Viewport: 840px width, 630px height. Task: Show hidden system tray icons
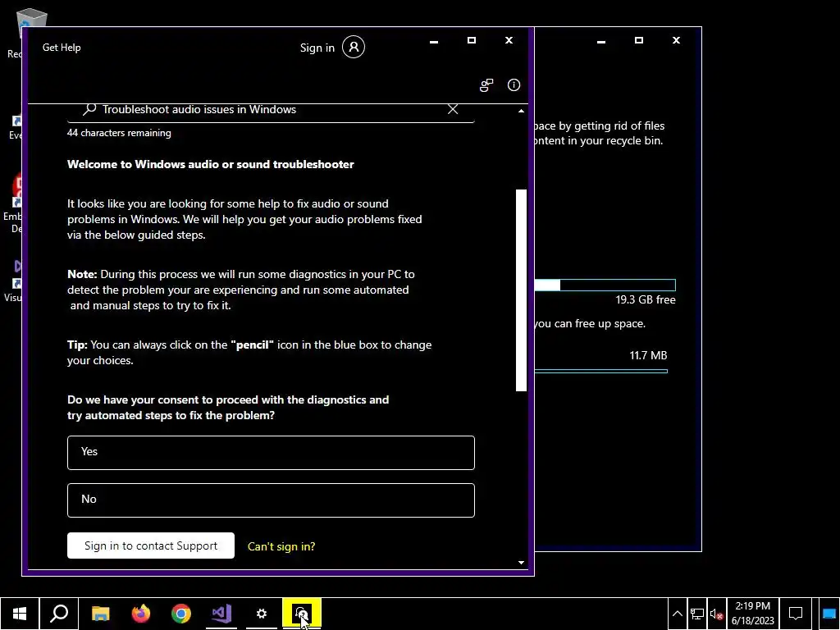click(677, 614)
